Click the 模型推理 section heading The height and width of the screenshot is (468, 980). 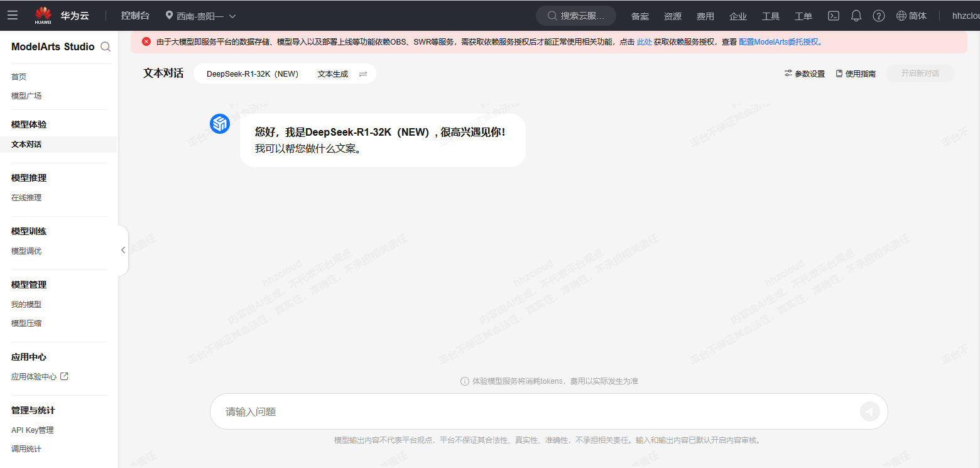pyautogui.click(x=29, y=178)
